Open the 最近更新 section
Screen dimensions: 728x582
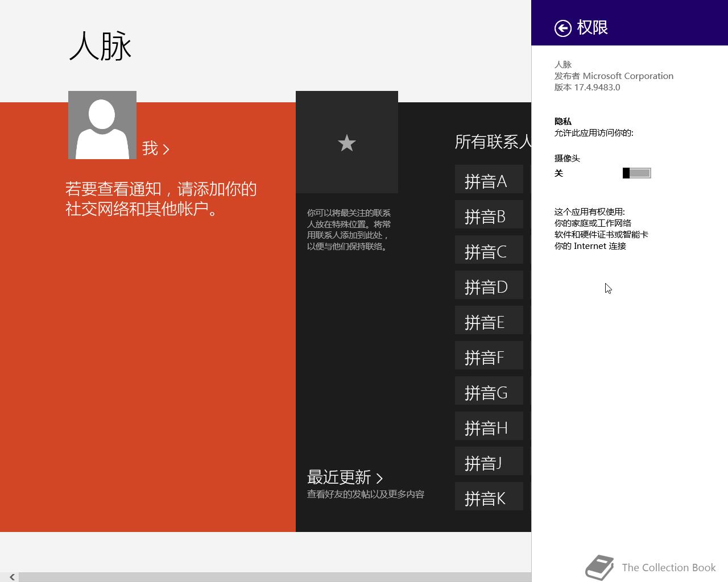(x=345, y=477)
